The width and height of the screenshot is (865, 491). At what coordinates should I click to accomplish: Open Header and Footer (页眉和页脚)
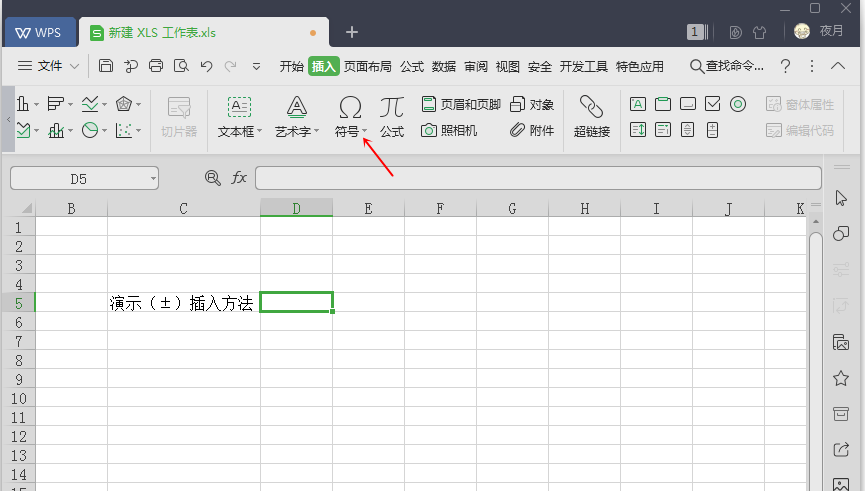point(461,104)
